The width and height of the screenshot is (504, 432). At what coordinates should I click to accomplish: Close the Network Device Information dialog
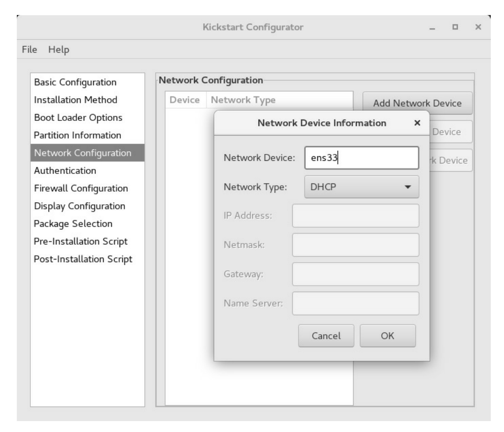click(x=418, y=123)
